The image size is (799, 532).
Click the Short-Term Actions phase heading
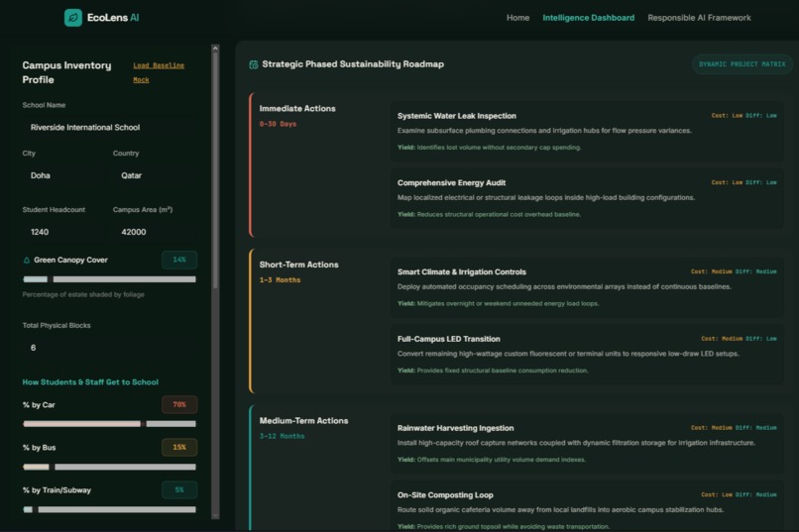pyautogui.click(x=298, y=265)
